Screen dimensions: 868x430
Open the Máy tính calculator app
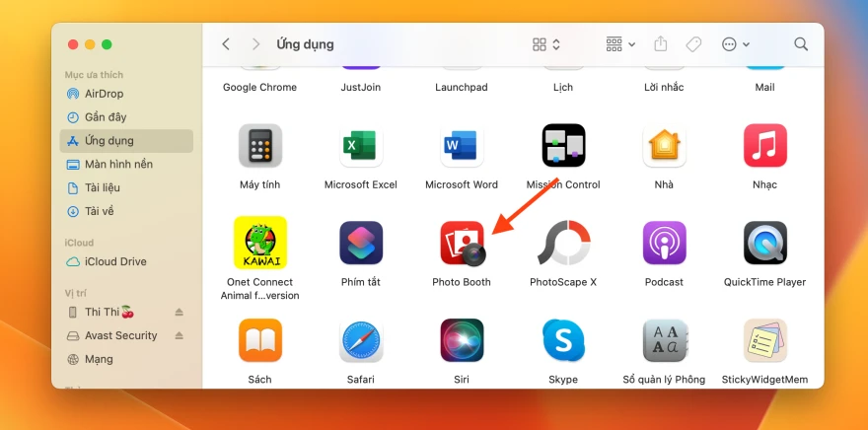260,146
